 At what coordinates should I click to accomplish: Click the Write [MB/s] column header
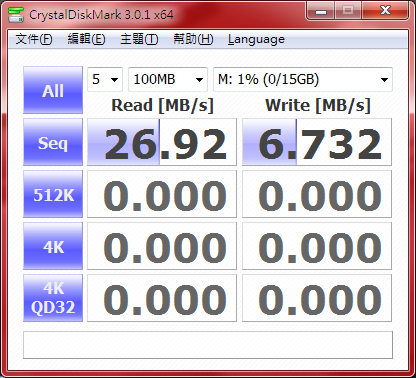pos(318,106)
